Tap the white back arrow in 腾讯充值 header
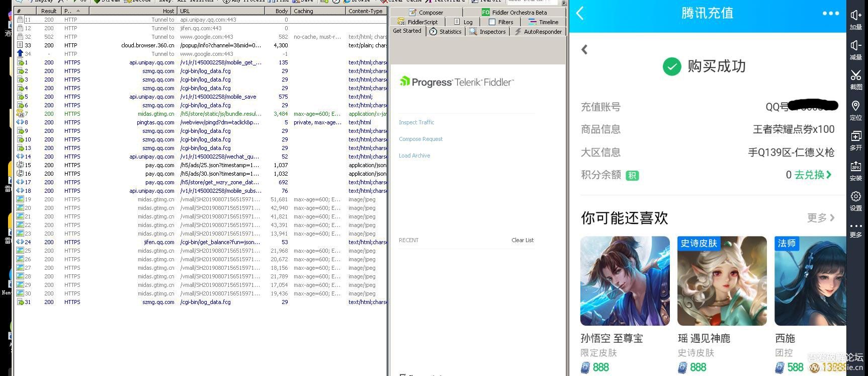Viewport: 868px width, 376px height. tap(580, 13)
